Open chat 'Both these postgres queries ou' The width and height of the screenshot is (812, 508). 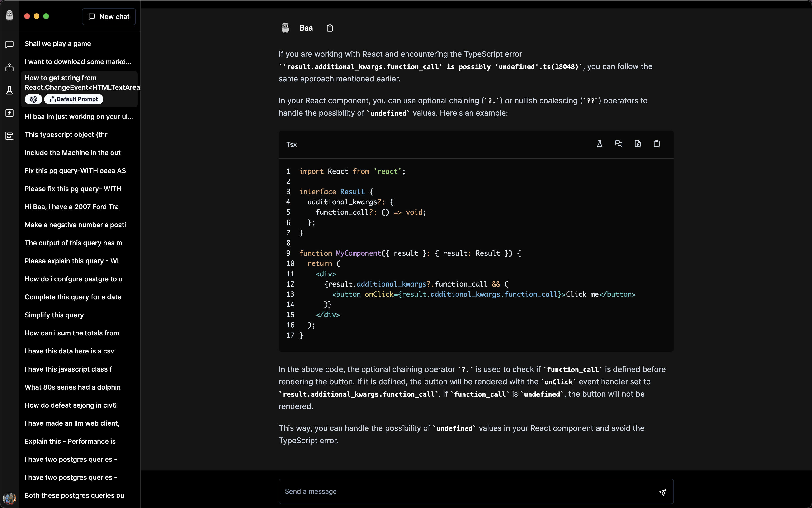tap(79, 496)
